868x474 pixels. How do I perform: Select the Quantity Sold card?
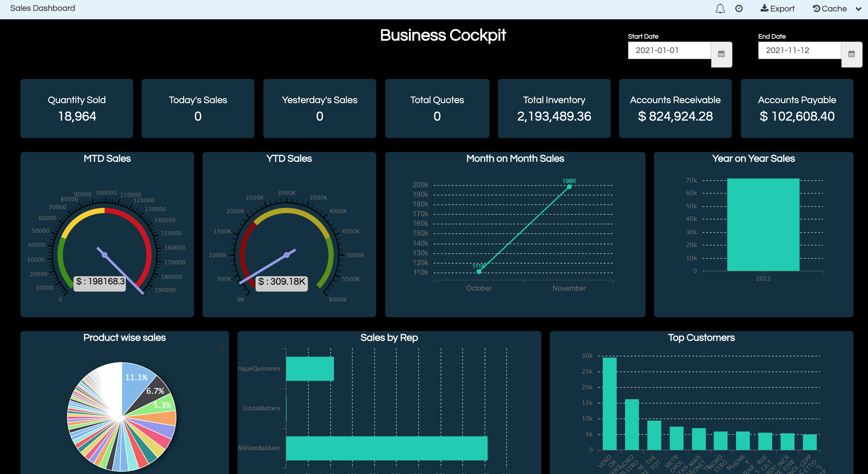[77, 109]
